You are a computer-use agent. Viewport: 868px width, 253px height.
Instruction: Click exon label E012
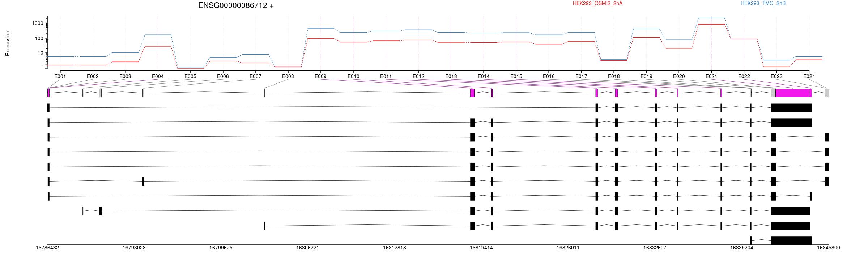tap(418, 76)
